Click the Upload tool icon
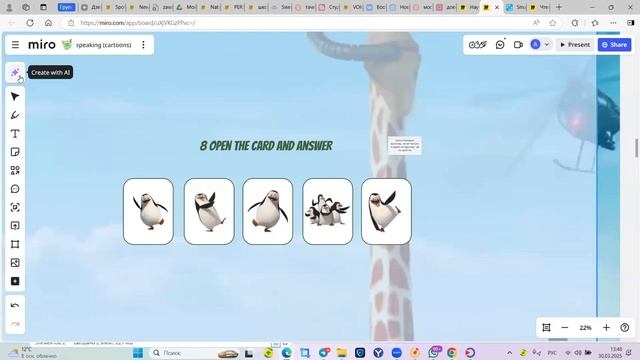The image size is (640, 360). tap(15, 226)
